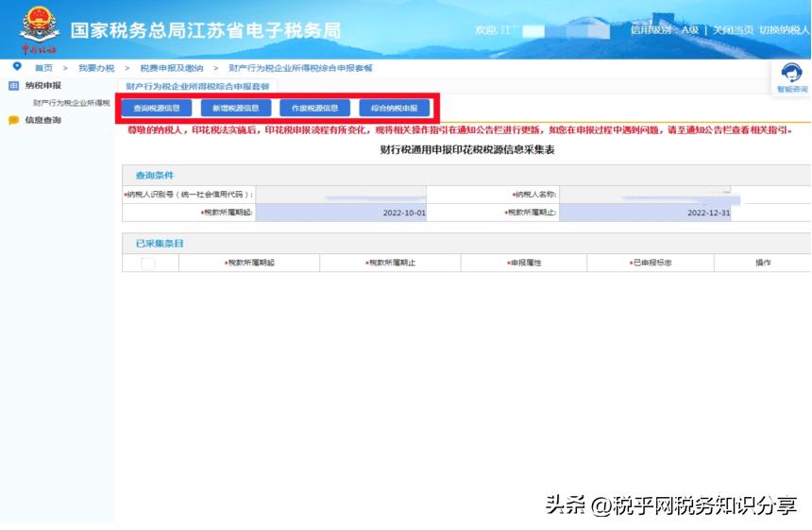This screenshot has height=530, width=812.
Task: Click 申报属性 column header
Action: [x=524, y=264]
